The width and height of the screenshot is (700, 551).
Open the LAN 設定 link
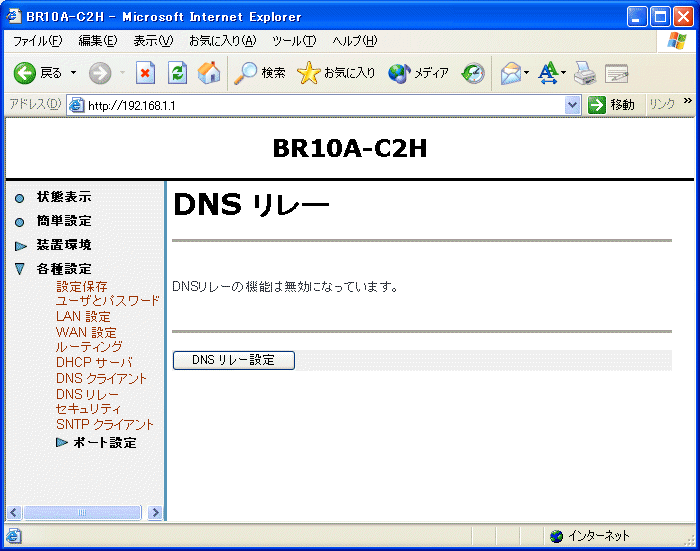click(x=83, y=317)
